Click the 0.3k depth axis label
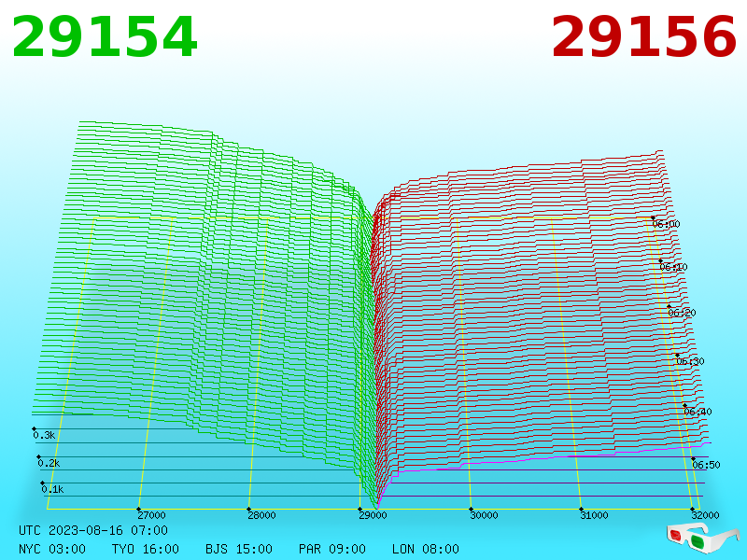This screenshot has width=747, height=560. click(x=44, y=435)
